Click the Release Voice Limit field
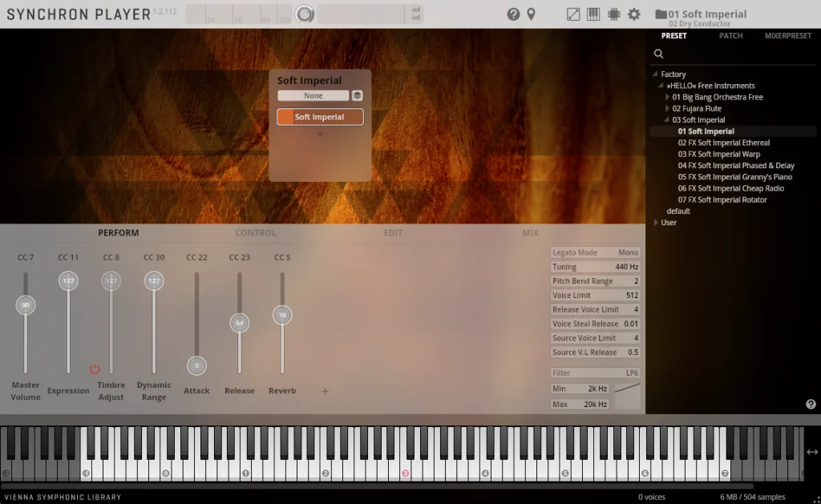Image resolution: width=821 pixels, height=504 pixels. point(596,309)
